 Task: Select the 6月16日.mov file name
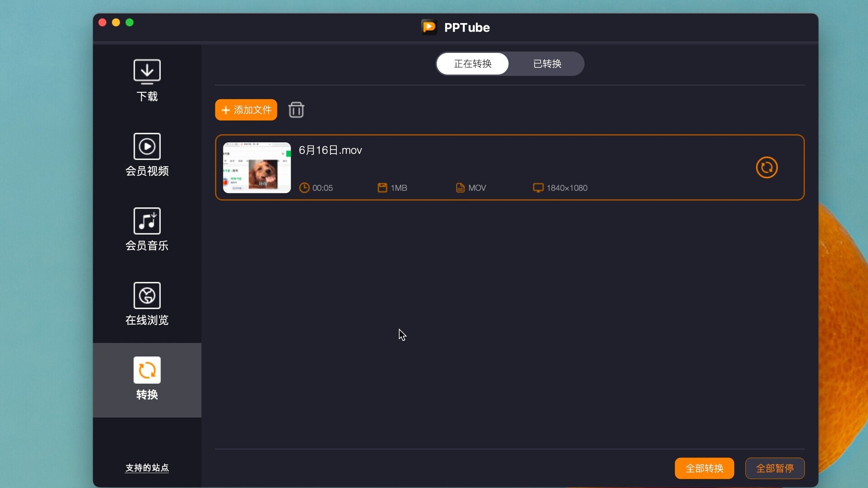[x=330, y=150]
